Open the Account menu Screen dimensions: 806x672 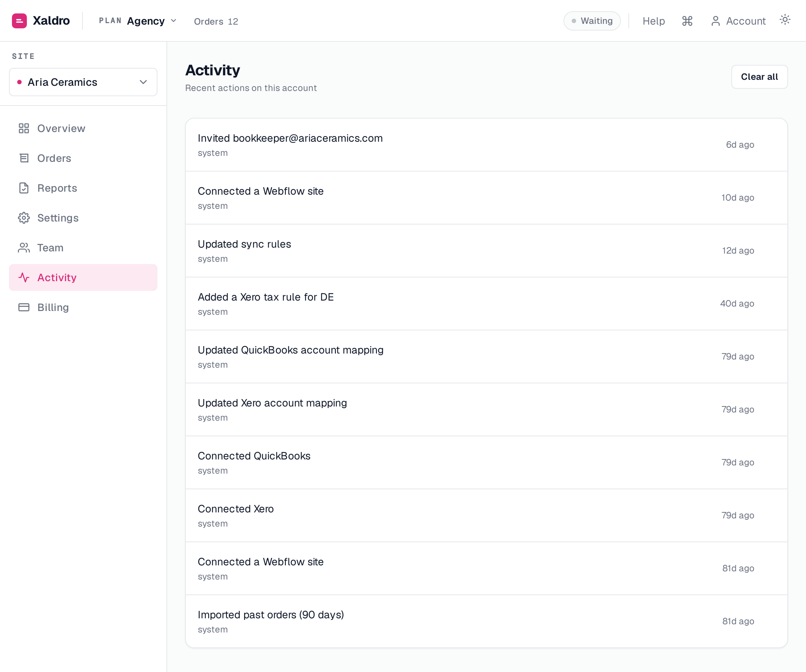tap(738, 21)
